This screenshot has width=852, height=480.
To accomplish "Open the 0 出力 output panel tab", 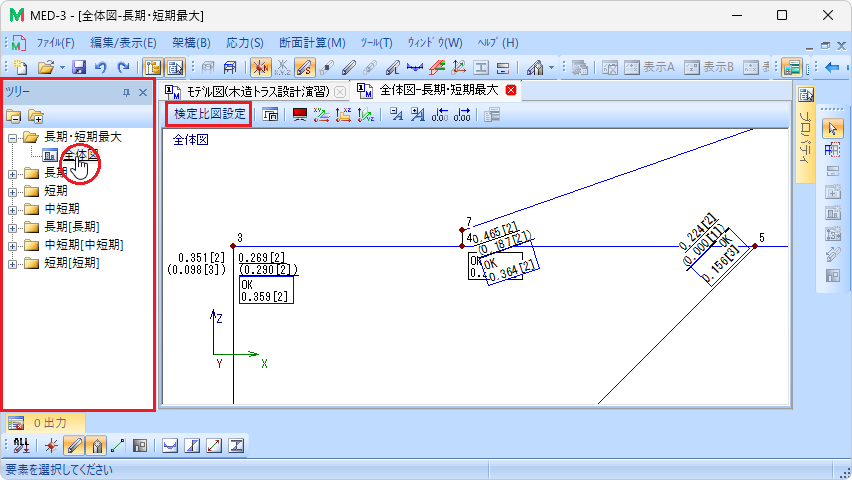I will tap(43, 423).
